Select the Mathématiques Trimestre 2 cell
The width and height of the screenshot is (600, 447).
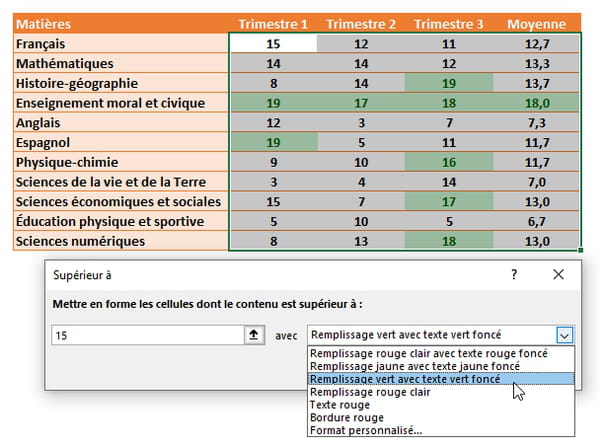tap(361, 63)
